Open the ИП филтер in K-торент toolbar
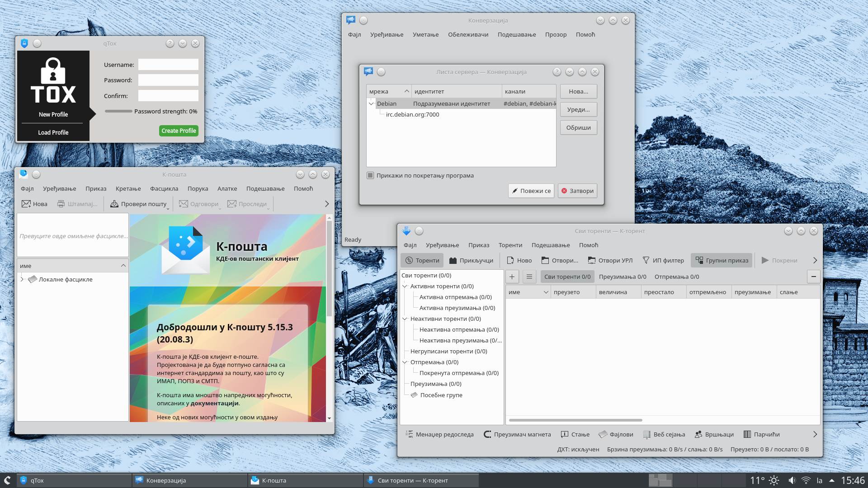Image resolution: width=868 pixels, height=488 pixels. pyautogui.click(x=663, y=260)
